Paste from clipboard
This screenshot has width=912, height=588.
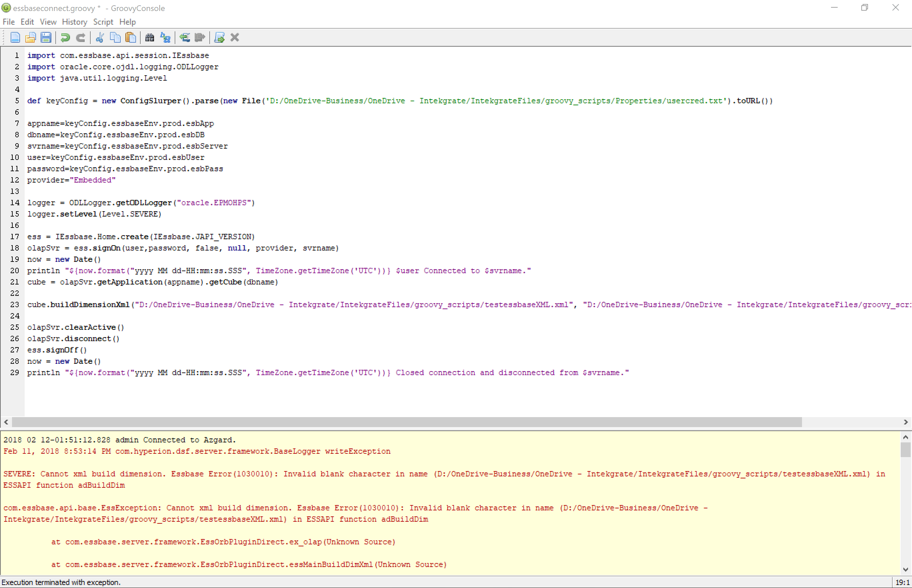pos(130,37)
